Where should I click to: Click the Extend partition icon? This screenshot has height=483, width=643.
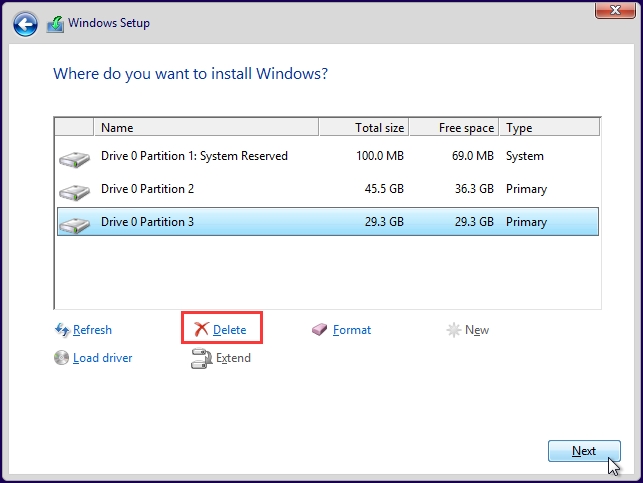click(201, 358)
